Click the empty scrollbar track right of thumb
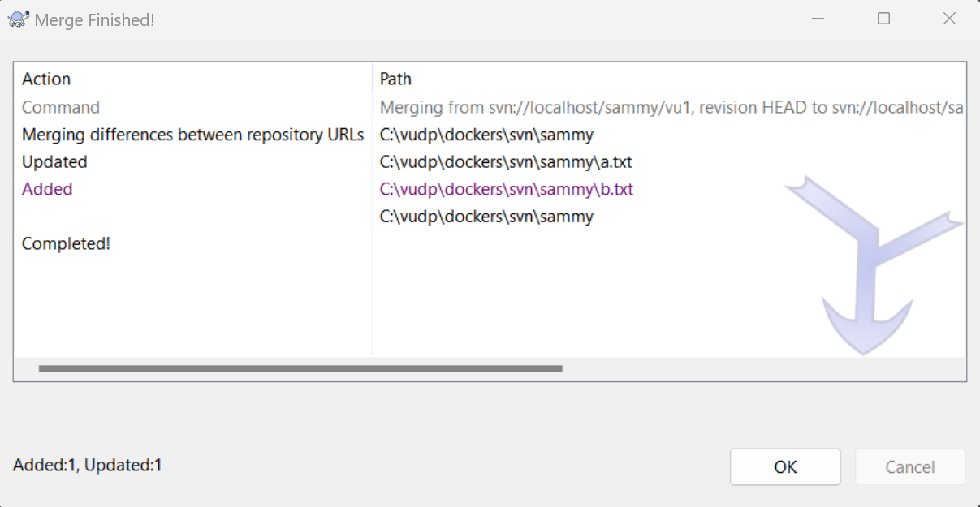Screen dimensions: 980x507 click(x=763, y=368)
